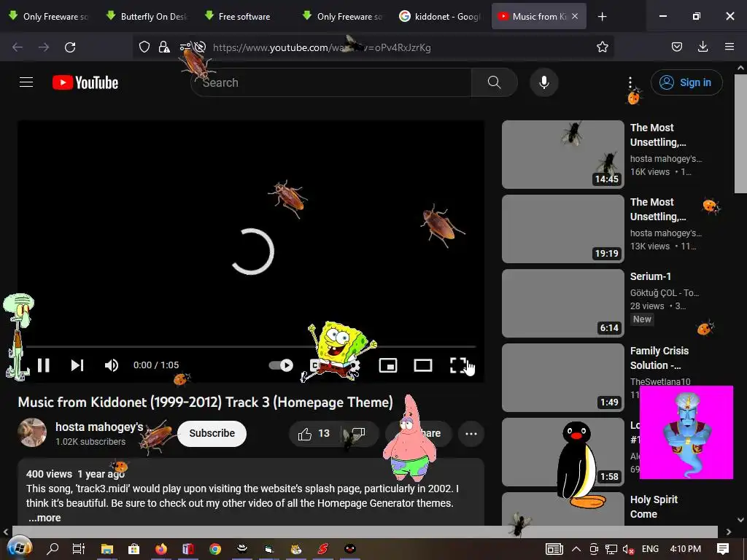This screenshot has height=560, width=747.
Task: Save page to Pocket
Action: [676, 47]
